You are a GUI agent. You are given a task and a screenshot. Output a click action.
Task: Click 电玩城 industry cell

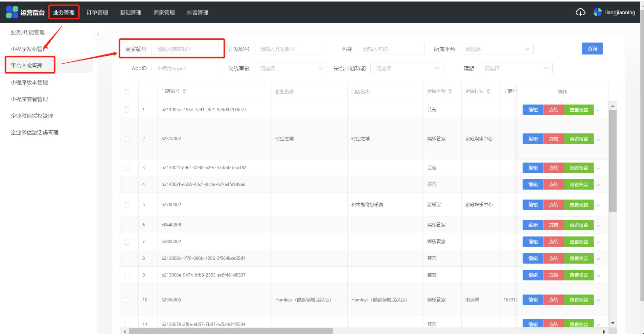472,300
